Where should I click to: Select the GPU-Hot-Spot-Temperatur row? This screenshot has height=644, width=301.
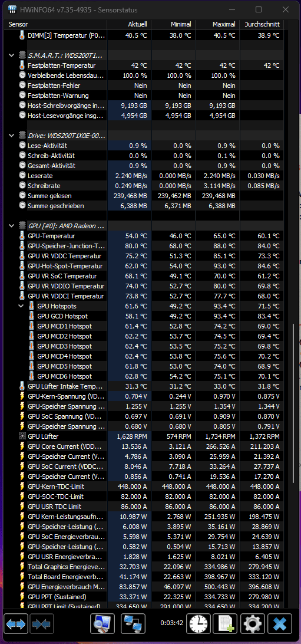(145, 266)
